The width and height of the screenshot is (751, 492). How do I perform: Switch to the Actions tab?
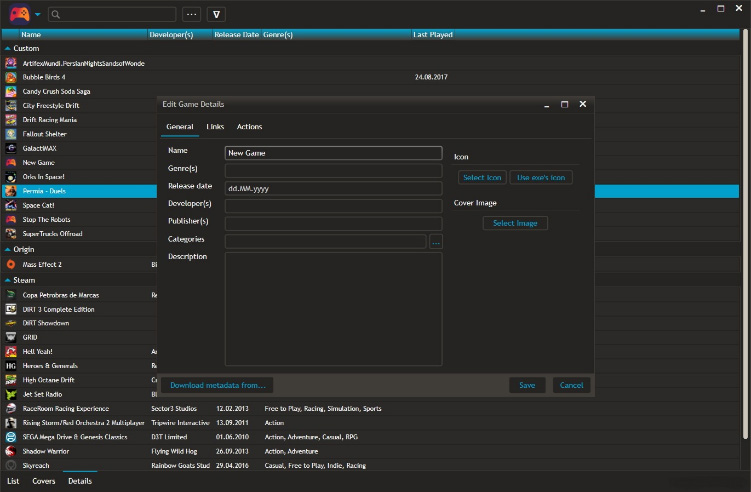coord(250,126)
